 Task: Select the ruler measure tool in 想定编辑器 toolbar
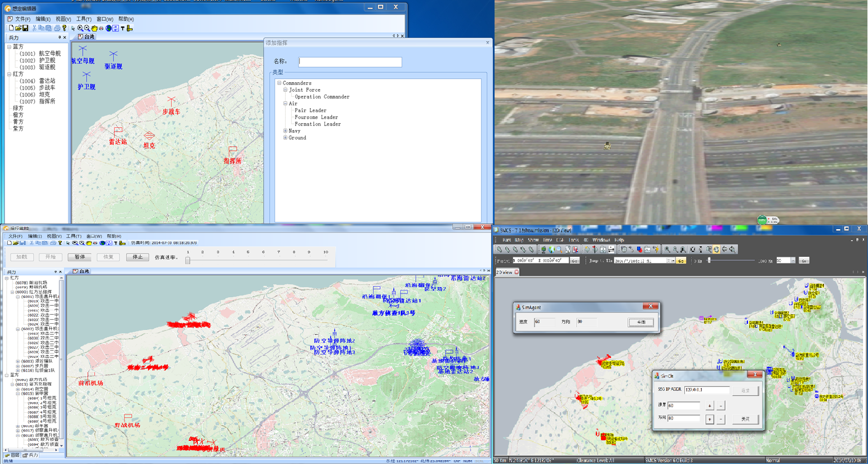130,28
